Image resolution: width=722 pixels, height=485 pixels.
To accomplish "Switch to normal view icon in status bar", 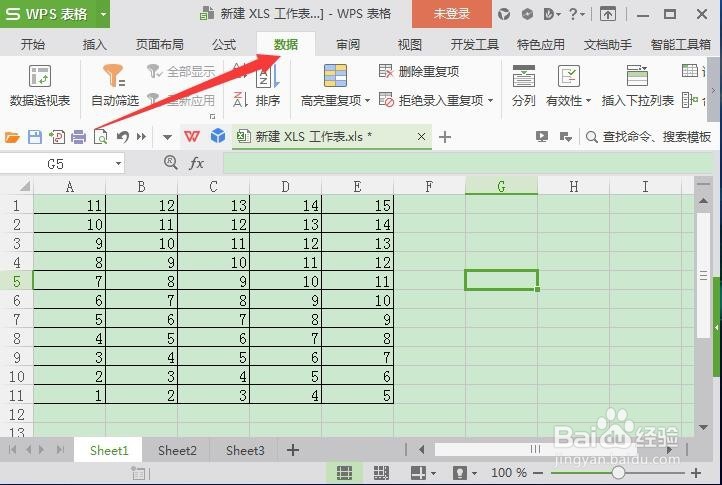I will coord(344,473).
